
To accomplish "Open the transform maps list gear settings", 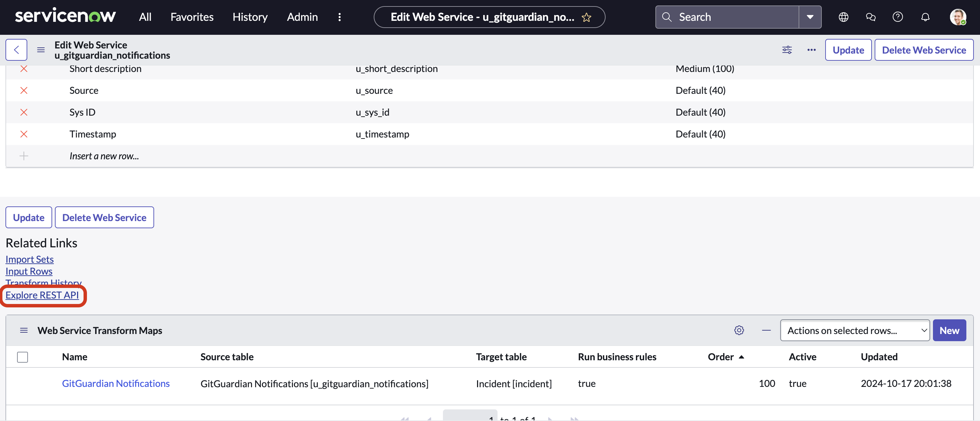I will [x=739, y=330].
